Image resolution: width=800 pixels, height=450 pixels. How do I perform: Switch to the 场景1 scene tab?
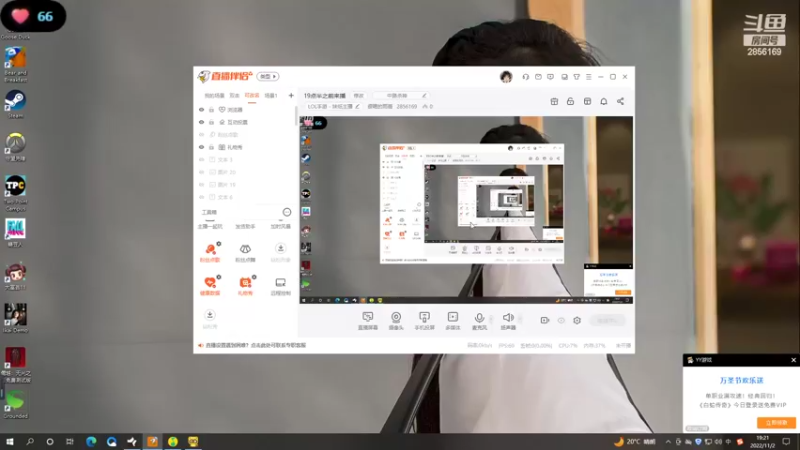tap(271, 95)
